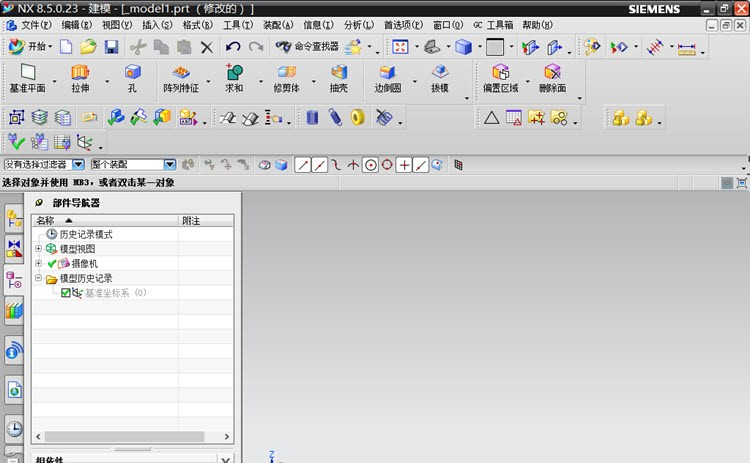This screenshot has width=755, height=463.
Task: Open the 视图(V) menu
Action: pyautogui.click(x=117, y=25)
